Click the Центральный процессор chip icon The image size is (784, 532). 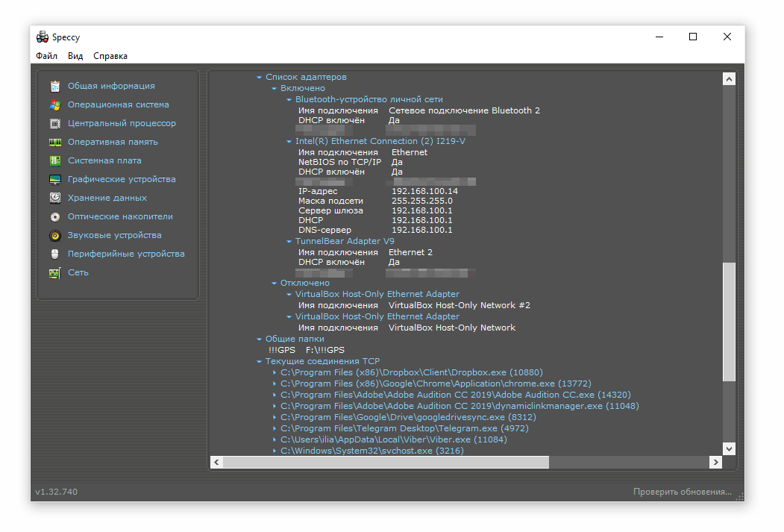55,124
